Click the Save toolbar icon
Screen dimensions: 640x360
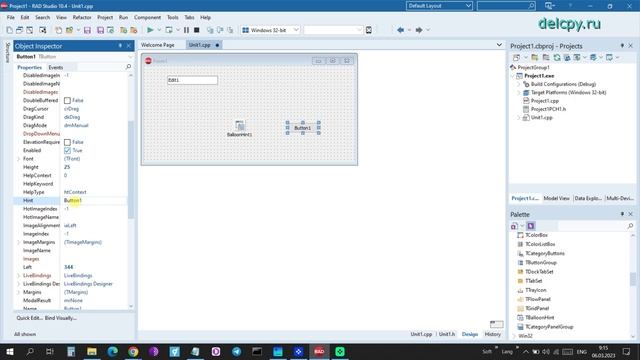tap(87, 30)
